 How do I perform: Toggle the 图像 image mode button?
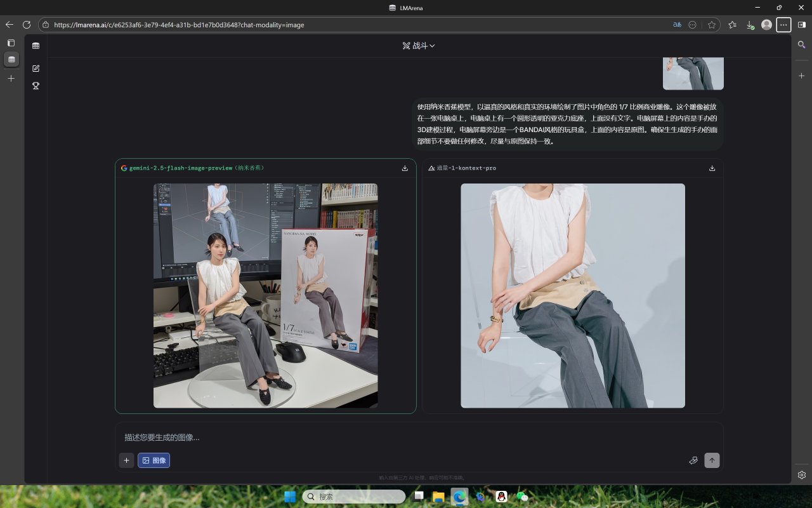154,460
